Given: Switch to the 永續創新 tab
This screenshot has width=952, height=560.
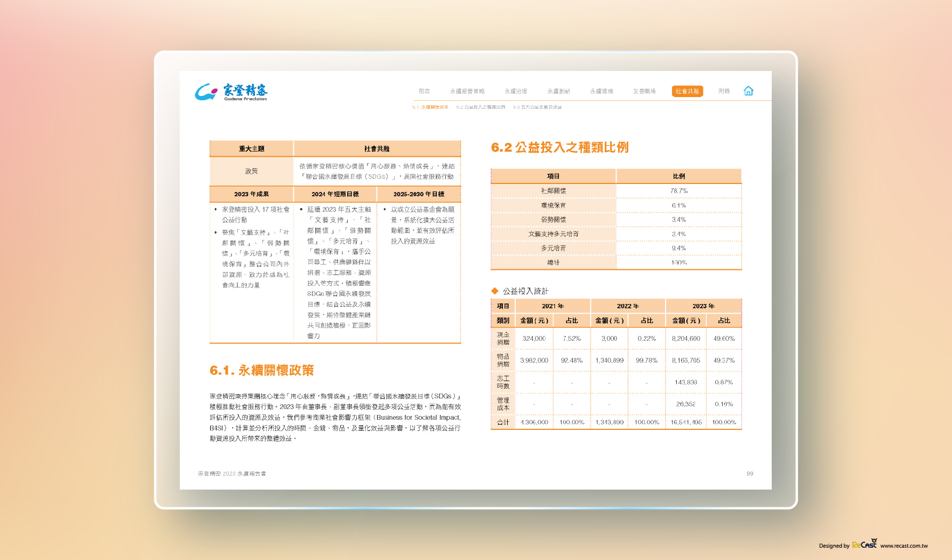Looking at the screenshot, I should pyautogui.click(x=558, y=91).
